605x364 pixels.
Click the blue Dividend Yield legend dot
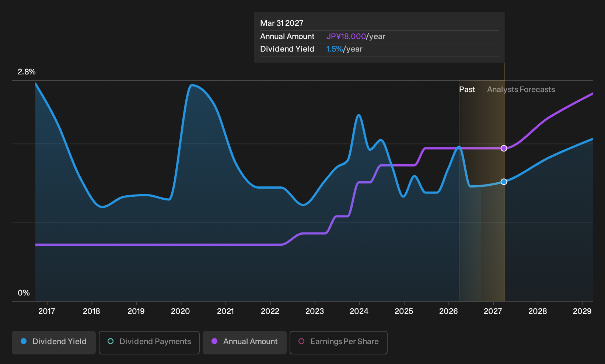pos(24,341)
